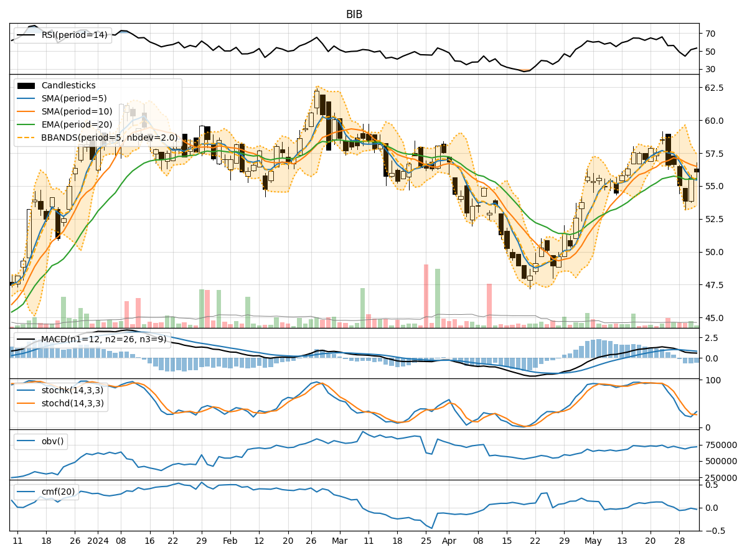
Task: Click the 2024 label on the date axis
Action: pyautogui.click(x=98, y=541)
